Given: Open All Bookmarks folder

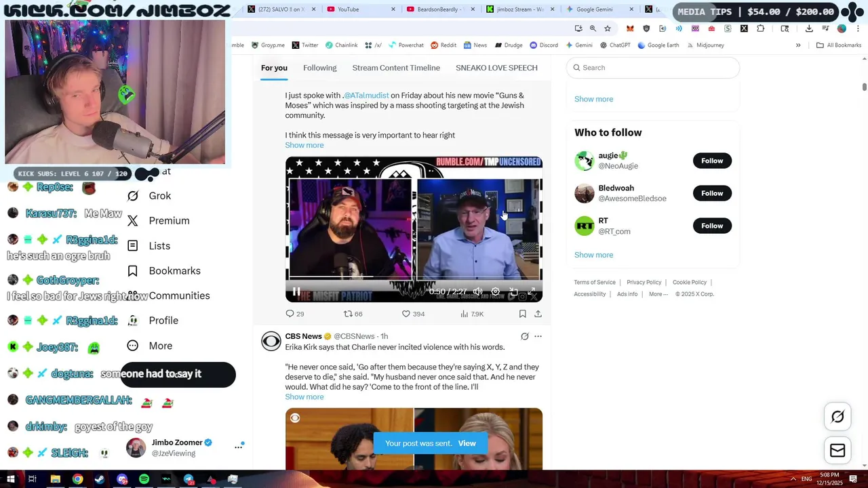Looking at the screenshot, I should [839, 45].
